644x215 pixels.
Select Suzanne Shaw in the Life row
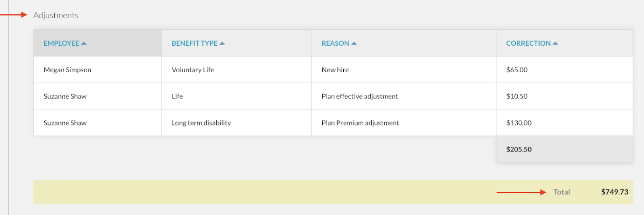point(98,96)
